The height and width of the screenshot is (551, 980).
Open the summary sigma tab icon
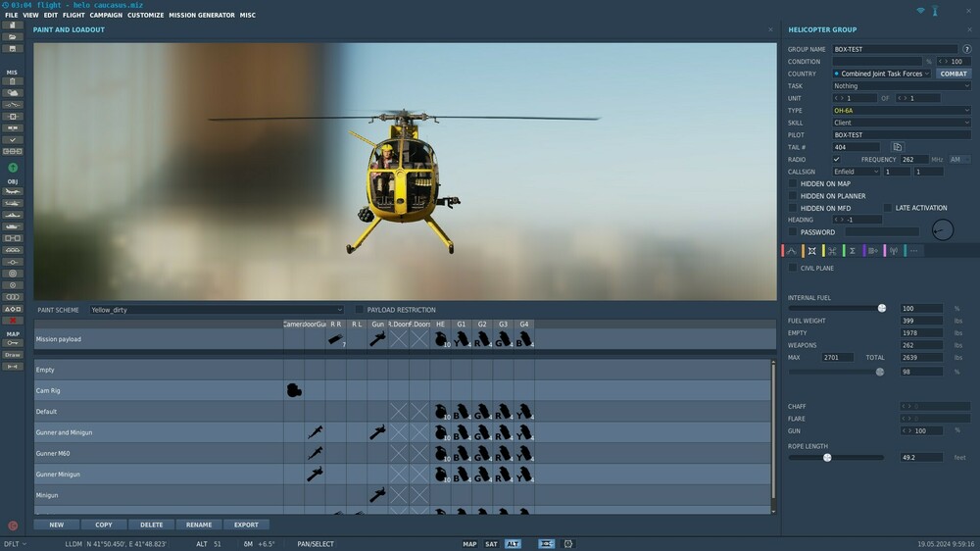[x=853, y=251]
